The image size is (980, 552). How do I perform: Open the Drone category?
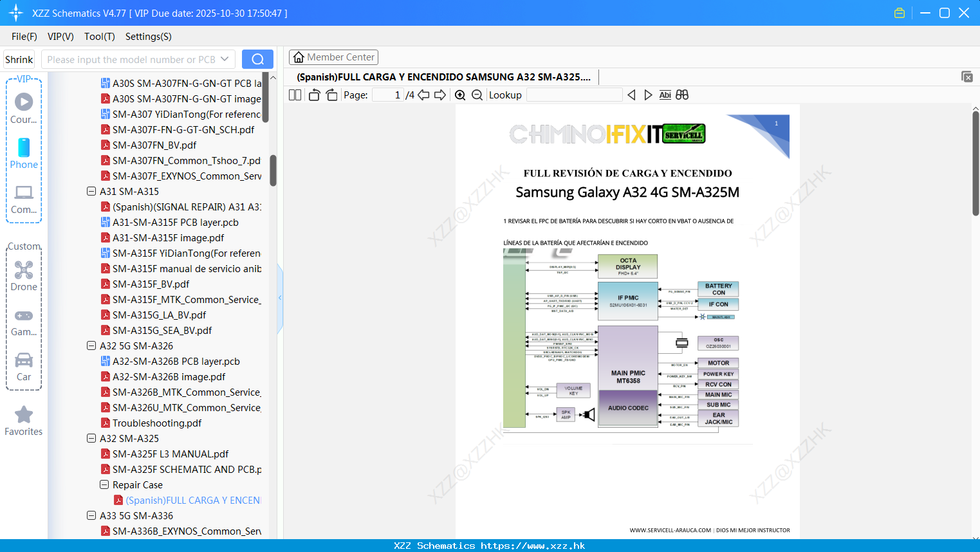(24, 275)
